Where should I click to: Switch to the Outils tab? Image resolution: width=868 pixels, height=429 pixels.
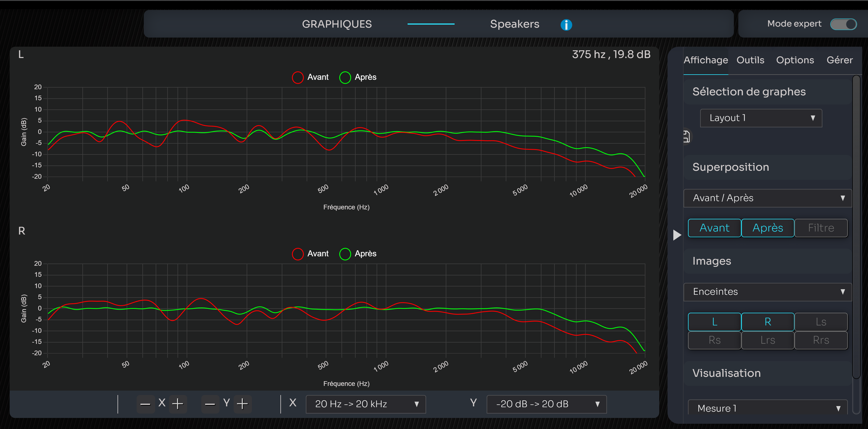coord(750,60)
